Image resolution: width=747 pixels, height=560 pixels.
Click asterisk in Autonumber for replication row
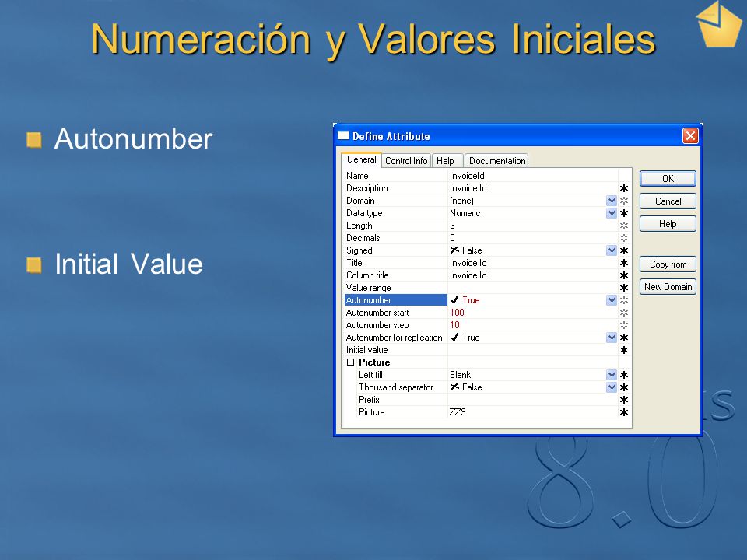(x=623, y=337)
